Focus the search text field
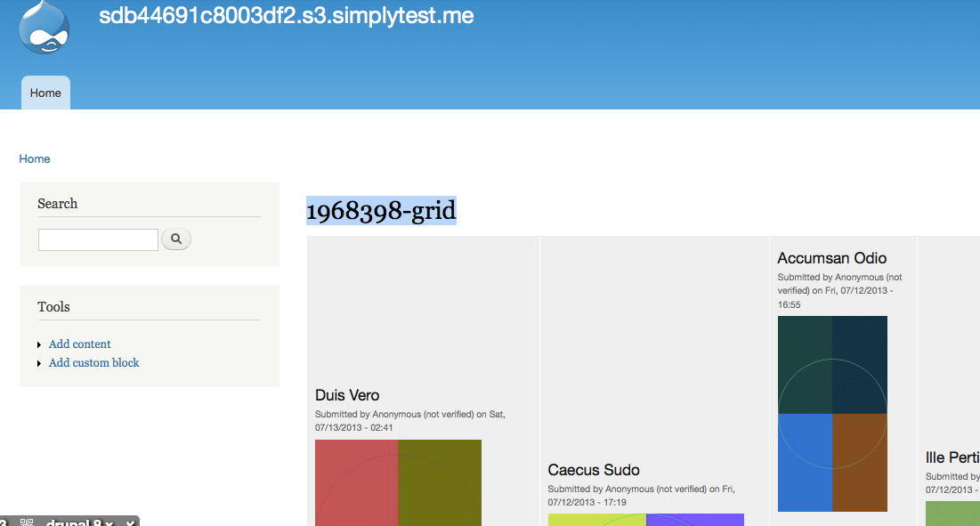Screen dimensions: 980x526 click(98, 239)
